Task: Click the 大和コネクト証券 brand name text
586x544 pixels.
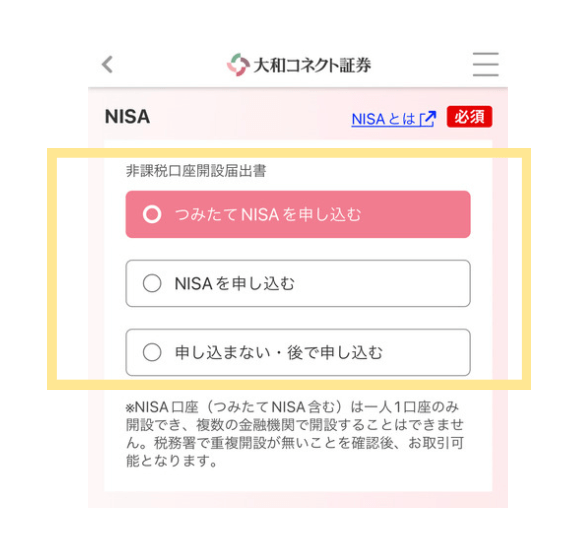Action: point(312,65)
